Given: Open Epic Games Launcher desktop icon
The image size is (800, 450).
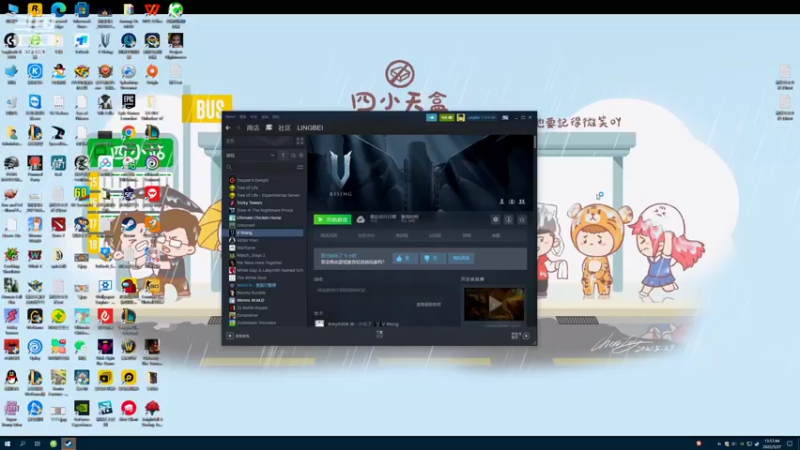Looking at the screenshot, I should click(x=129, y=102).
